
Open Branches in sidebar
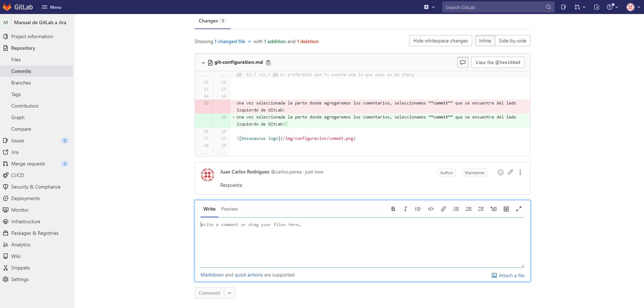click(x=21, y=83)
